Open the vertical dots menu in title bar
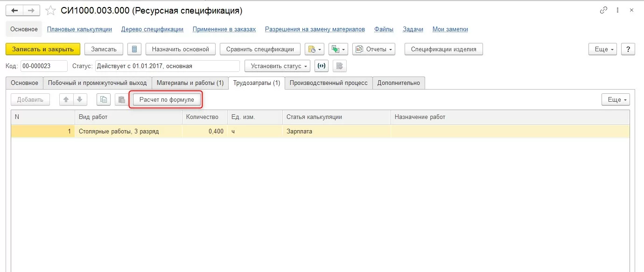This screenshot has height=272, width=644. (x=618, y=10)
